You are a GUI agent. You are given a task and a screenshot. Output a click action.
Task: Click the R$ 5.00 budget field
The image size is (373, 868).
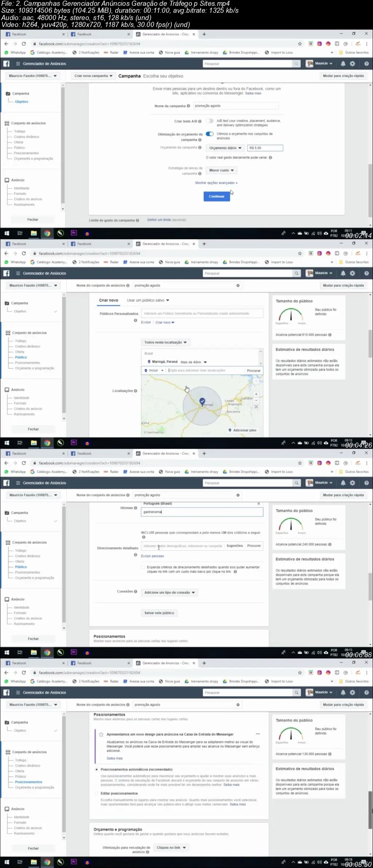click(x=265, y=148)
